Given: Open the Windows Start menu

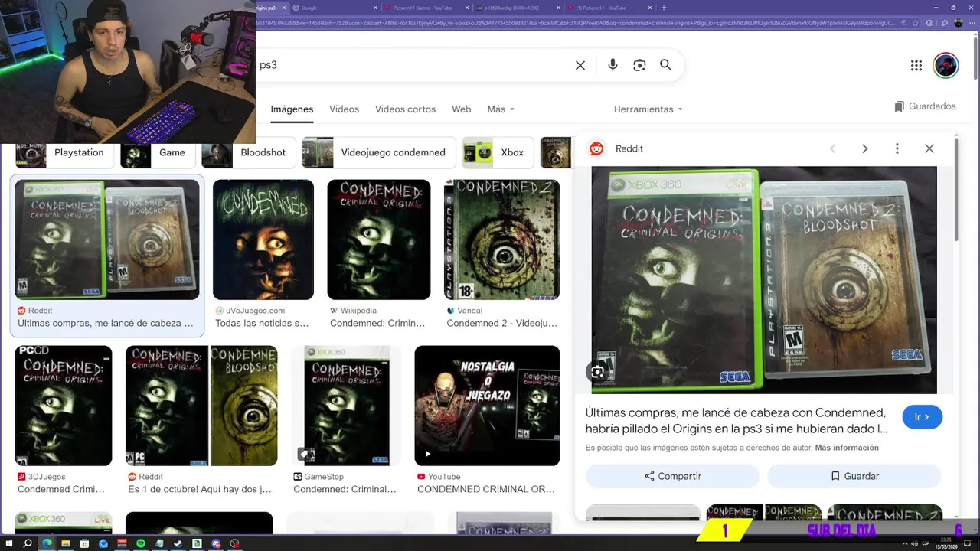Looking at the screenshot, I should click(8, 543).
